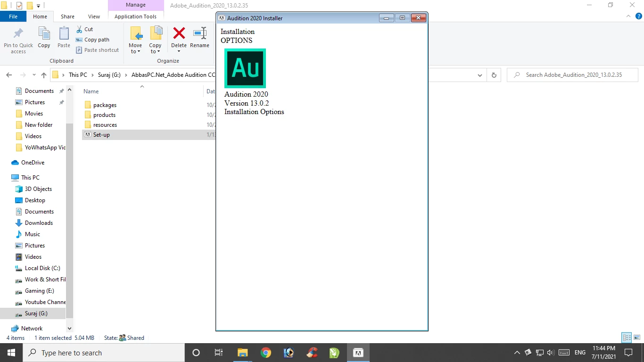Collapse the ribbon with the chevron
The width and height of the screenshot is (644, 362).
[627, 16]
